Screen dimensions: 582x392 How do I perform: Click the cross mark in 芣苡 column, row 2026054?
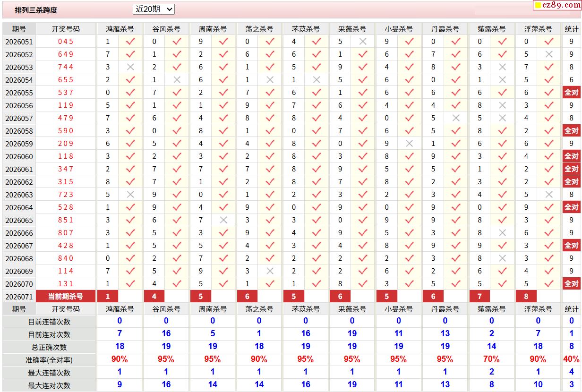pos(317,80)
